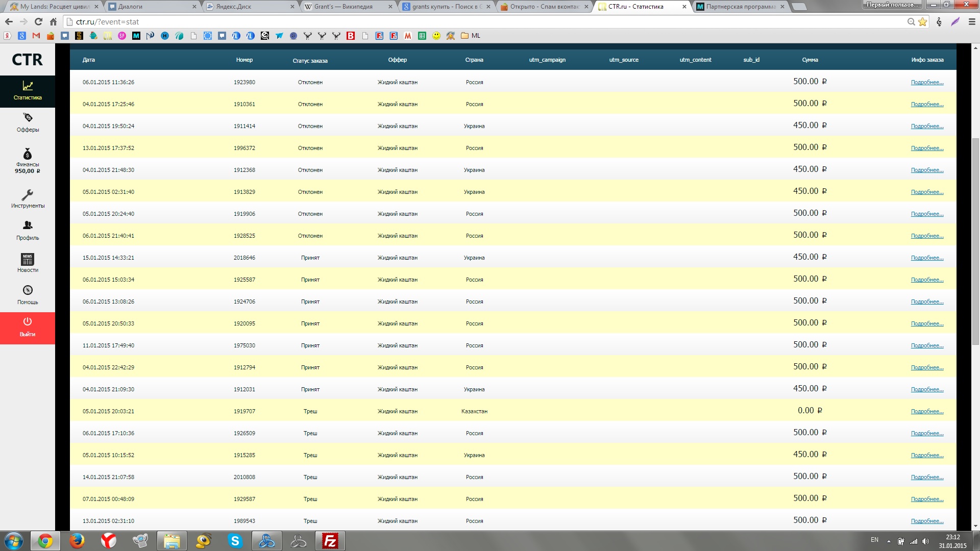
Task: Open the Новости newspaper icon
Action: click(x=28, y=259)
